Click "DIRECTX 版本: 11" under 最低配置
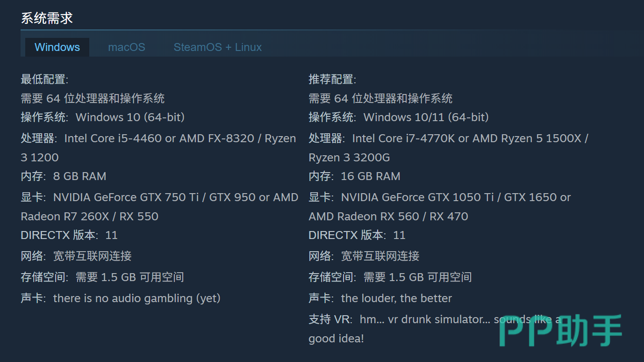The image size is (644, 362). [x=69, y=235]
